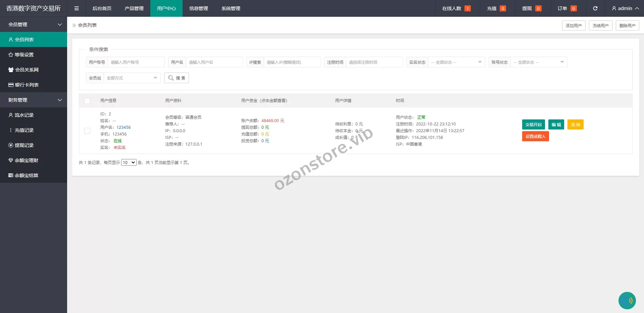Switch to 产品管理 top menu
644x313 pixels.
134,8
